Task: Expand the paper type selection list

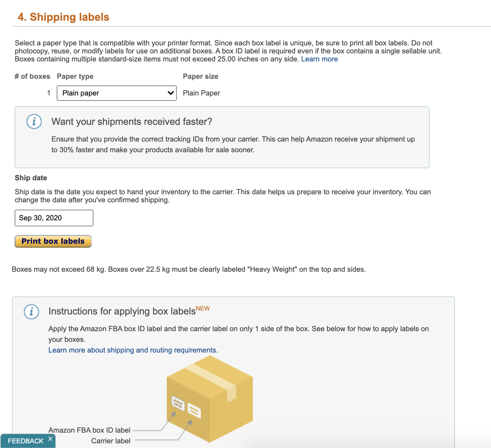Action: coord(116,93)
